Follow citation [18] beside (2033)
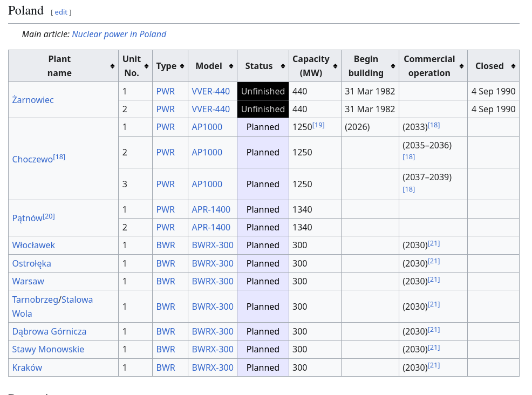This screenshot has height=395, width=532. [434, 125]
